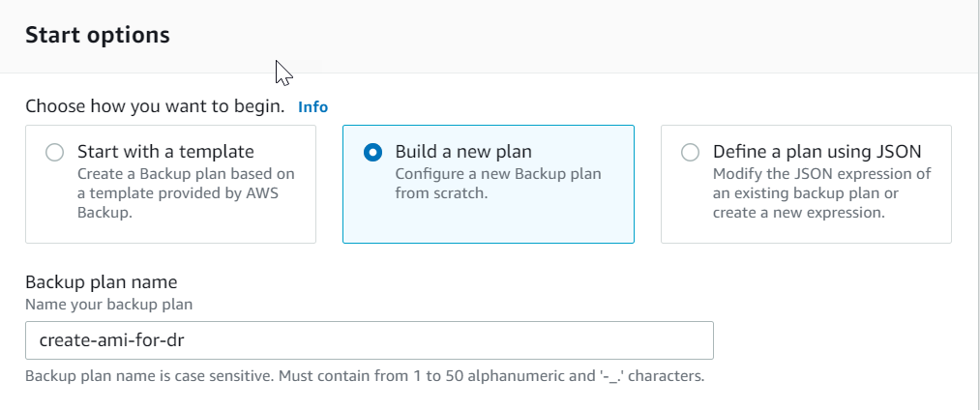Select the "Start with a template" radio button
This screenshot has width=980, height=410.
55,153
